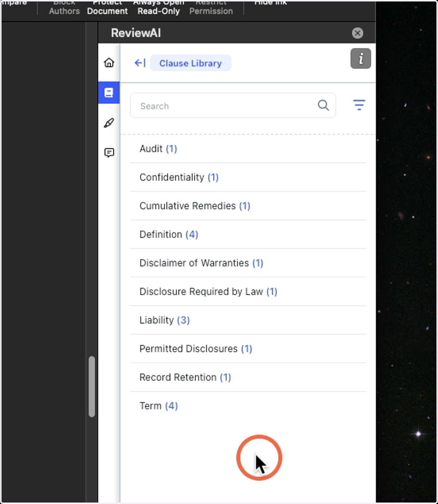
Task: Click the back arrow beside Clause Library
Action: click(x=140, y=63)
